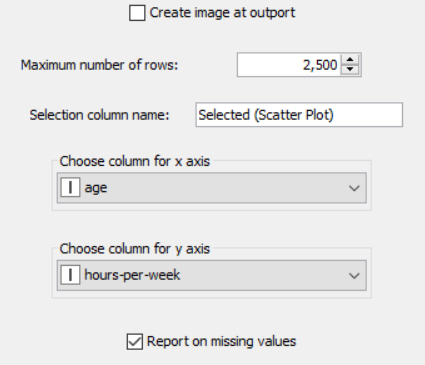The image size is (425, 365).
Task: Open the y axis dropdown showing hours-per-week
Action: (212, 275)
